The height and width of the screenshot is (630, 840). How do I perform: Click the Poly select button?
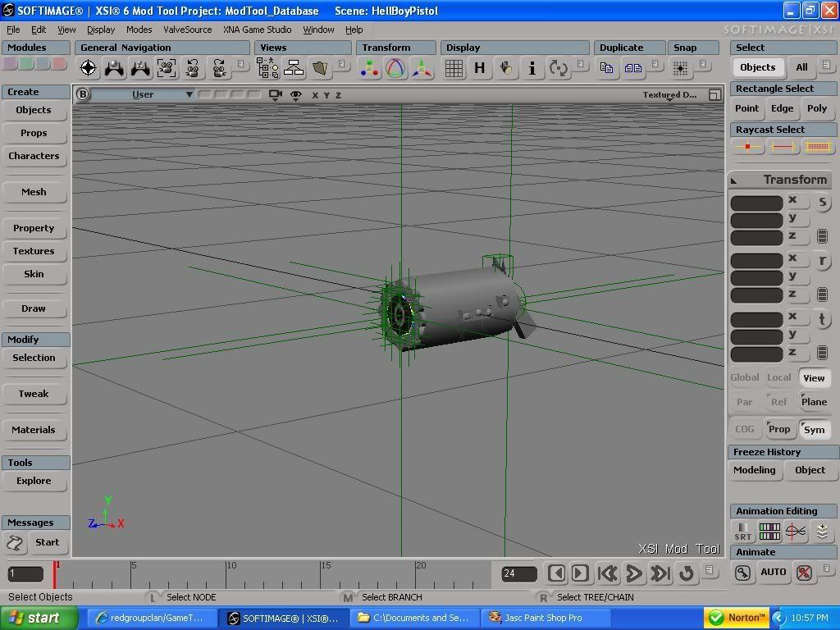[817, 108]
